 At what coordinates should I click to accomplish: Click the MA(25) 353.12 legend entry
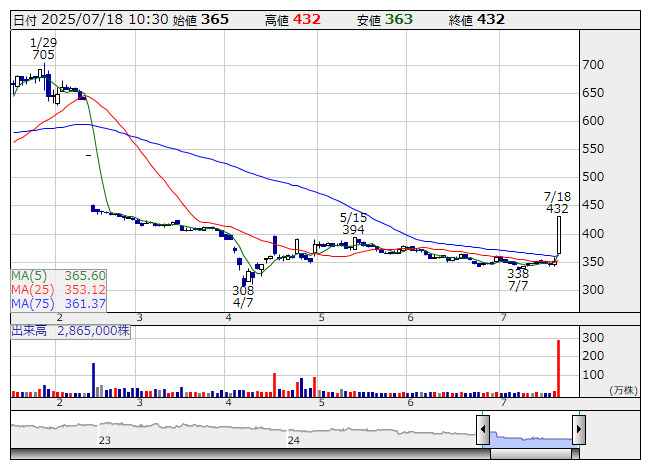pos(58,289)
